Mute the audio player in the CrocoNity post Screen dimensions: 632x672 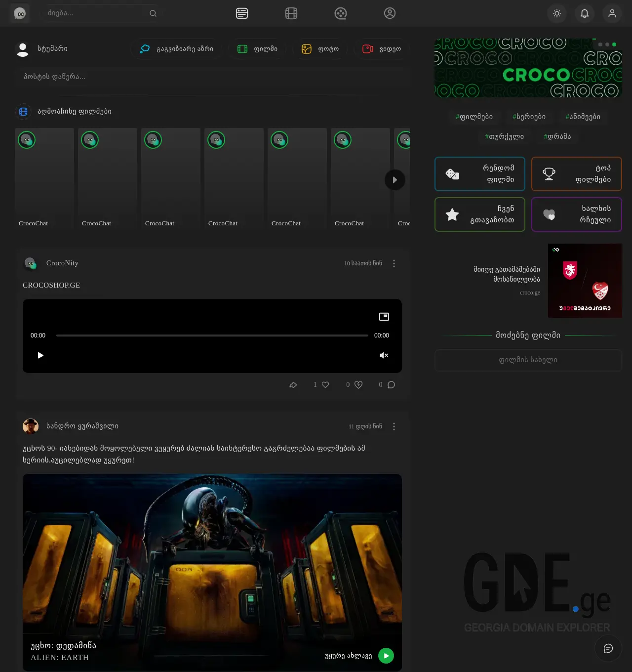click(x=384, y=355)
